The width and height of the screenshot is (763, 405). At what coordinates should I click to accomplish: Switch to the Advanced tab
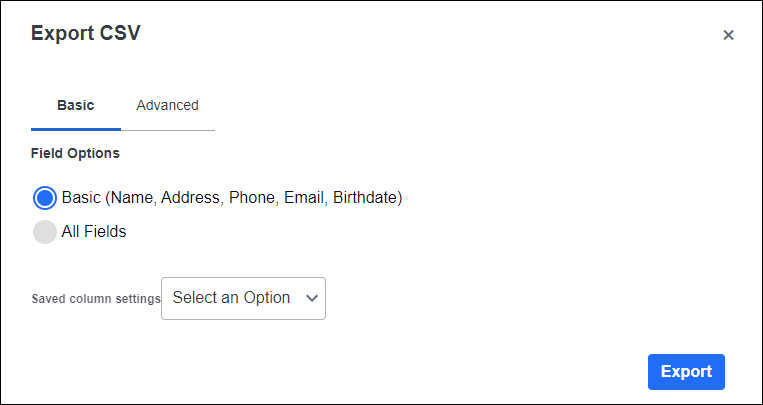(167, 105)
